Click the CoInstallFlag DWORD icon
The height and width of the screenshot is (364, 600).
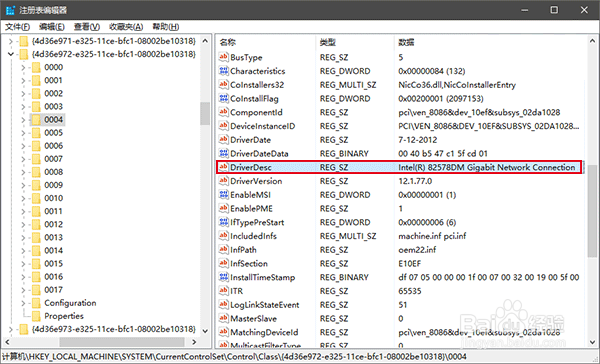(223, 98)
